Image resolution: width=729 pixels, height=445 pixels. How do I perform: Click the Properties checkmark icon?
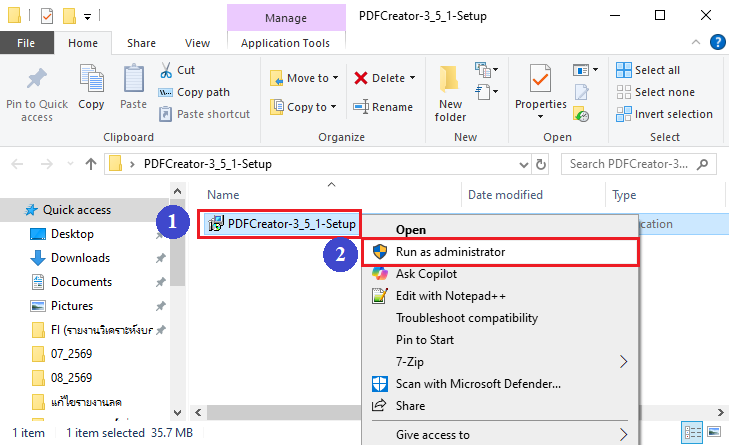point(540,78)
